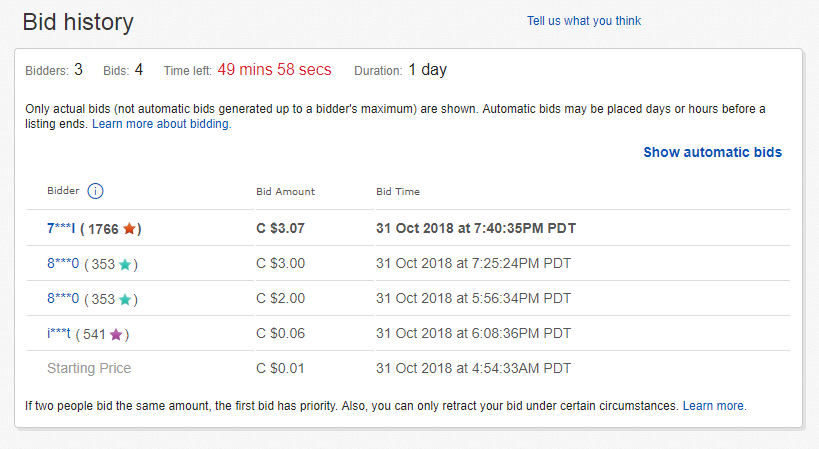Click the purple star beside 541

click(116, 334)
